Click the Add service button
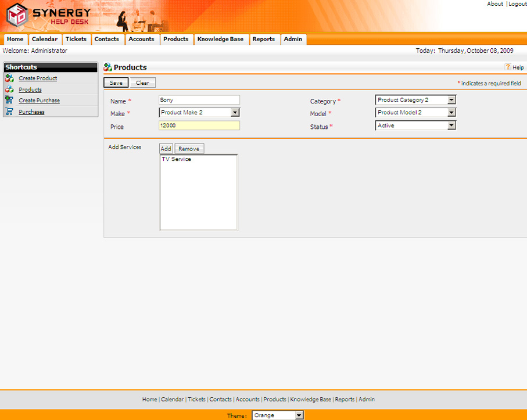 coord(166,149)
